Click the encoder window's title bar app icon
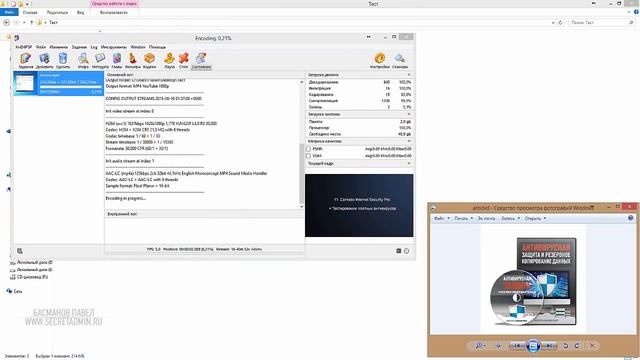Viewport: 640px width, 360px height. pyautogui.click(x=16, y=38)
